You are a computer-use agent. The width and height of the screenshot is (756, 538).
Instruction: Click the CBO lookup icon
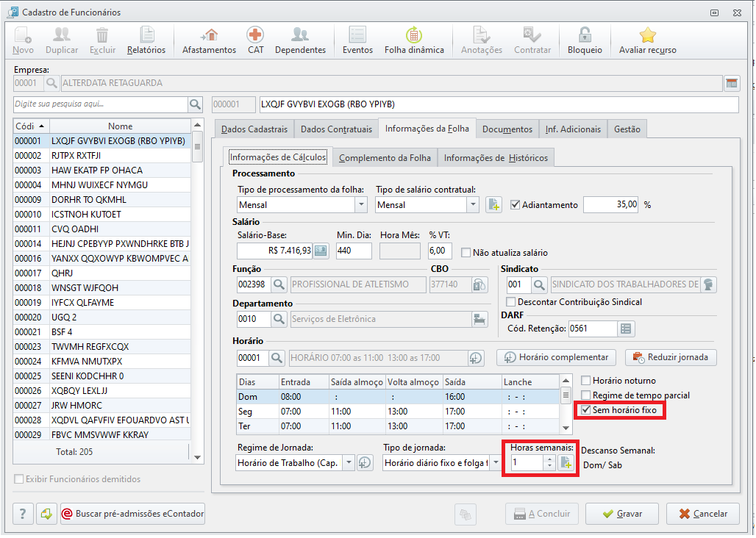(479, 284)
